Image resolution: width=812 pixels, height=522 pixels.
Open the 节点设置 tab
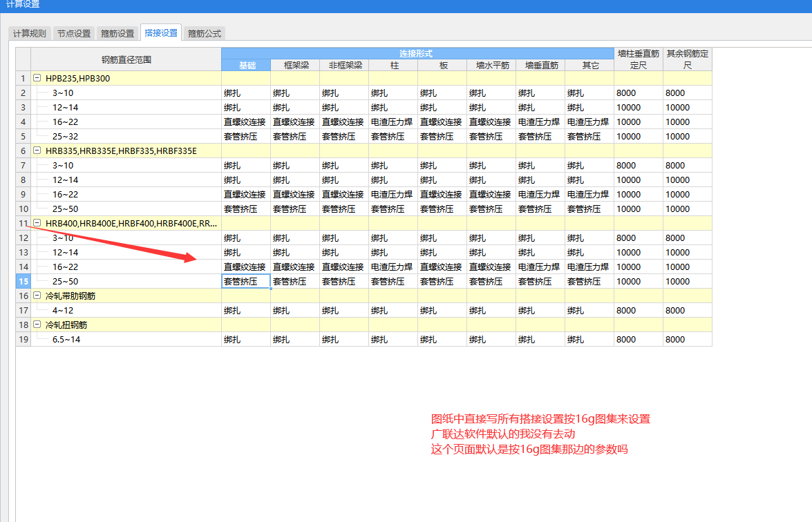pyautogui.click(x=73, y=34)
